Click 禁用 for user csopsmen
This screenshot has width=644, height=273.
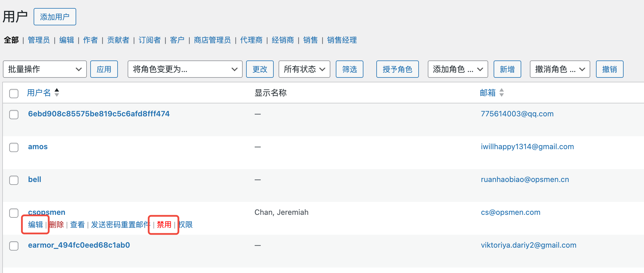click(164, 225)
